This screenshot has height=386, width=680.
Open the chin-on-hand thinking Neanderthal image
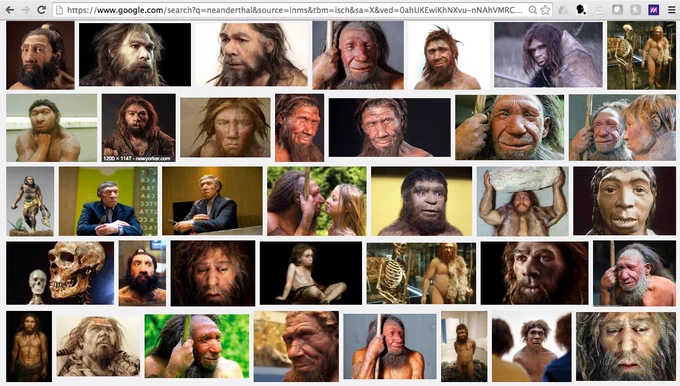(52, 128)
